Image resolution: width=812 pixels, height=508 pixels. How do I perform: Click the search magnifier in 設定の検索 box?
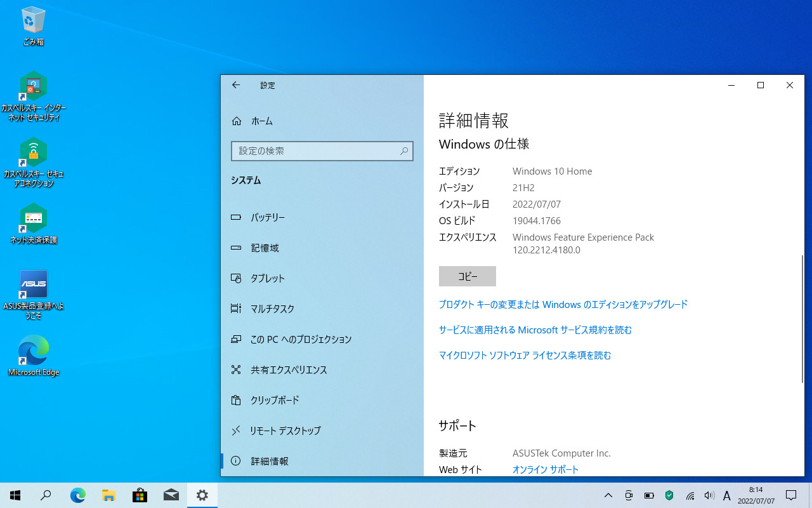(403, 151)
